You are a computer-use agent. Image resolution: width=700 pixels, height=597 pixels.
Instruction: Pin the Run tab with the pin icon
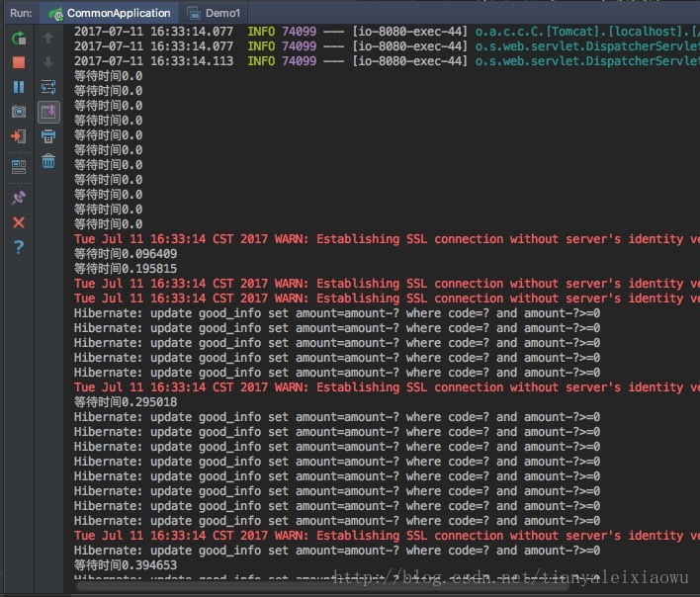point(19,198)
